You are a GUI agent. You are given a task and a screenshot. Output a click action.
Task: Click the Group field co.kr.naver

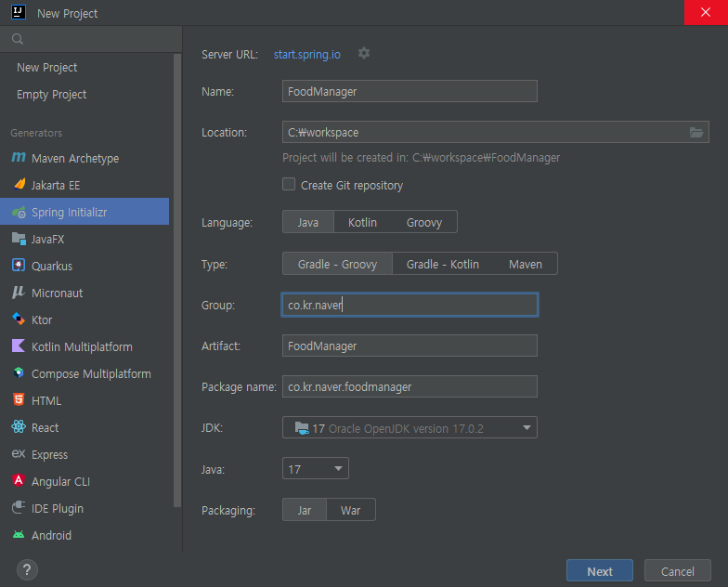pos(409,305)
